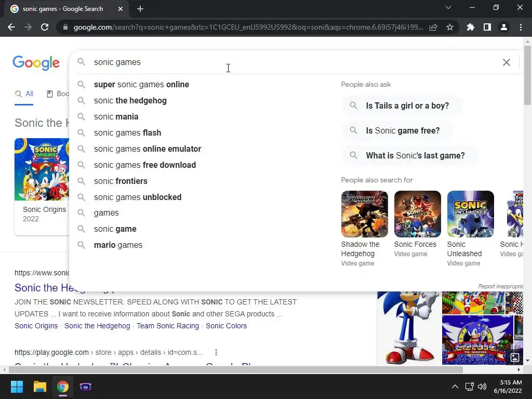Close the sonic games Google Search tab
The image size is (532, 399).
pos(121,9)
